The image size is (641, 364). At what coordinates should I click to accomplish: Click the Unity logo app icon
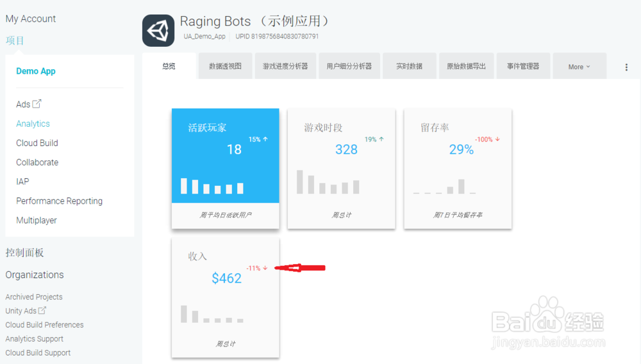[158, 31]
